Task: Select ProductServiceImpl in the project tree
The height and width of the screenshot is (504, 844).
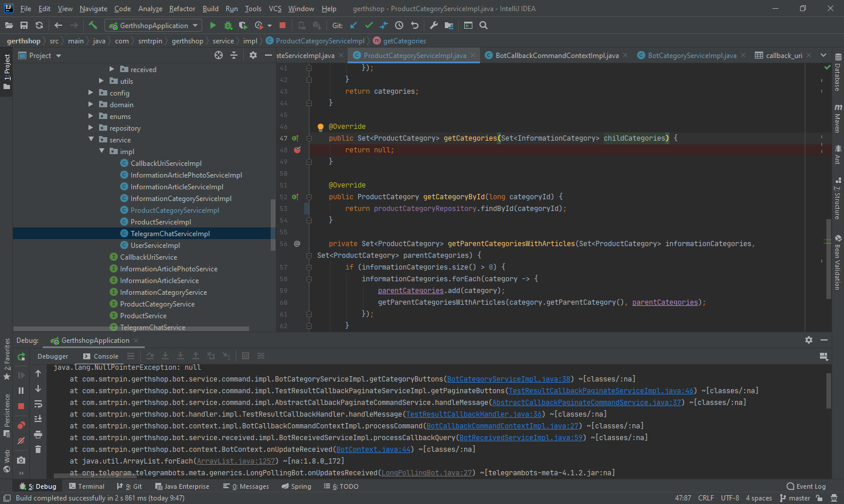Action: (161, 222)
